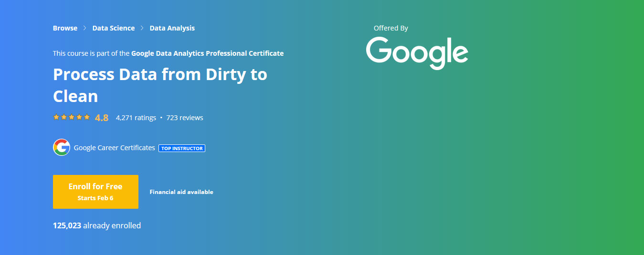Open the Data Analysis breadcrumb
644x255 pixels.
tap(172, 28)
